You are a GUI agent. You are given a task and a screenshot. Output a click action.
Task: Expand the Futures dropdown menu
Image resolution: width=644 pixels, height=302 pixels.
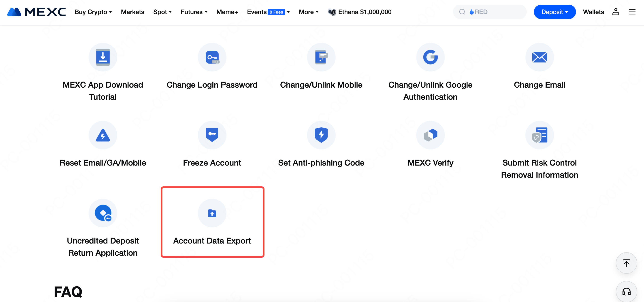click(194, 12)
